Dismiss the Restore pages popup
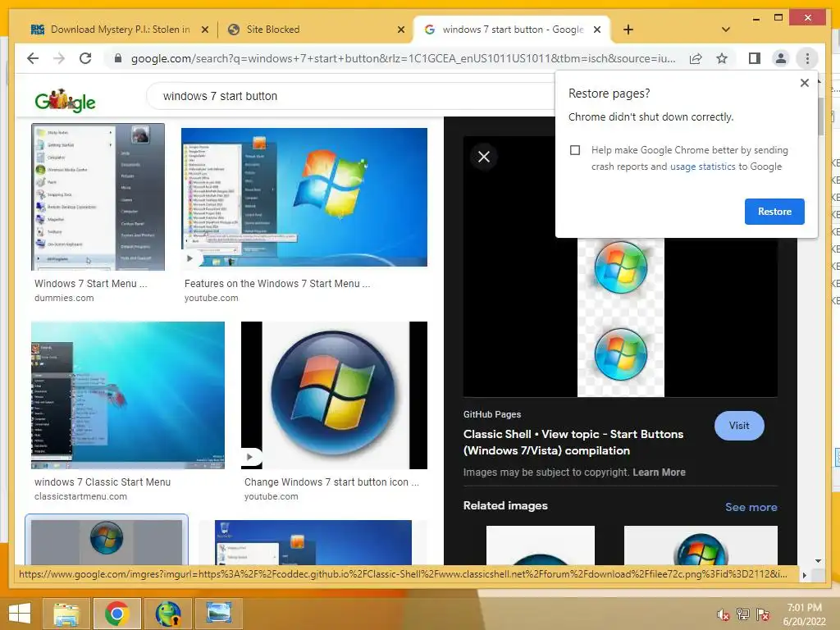Viewport: 840px width, 630px height. 804,83
